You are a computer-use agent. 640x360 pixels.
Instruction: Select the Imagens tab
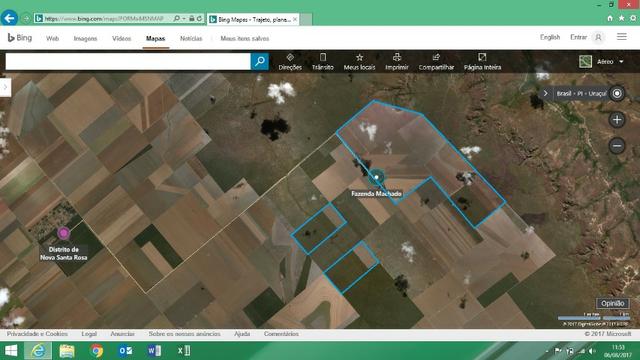click(x=85, y=38)
